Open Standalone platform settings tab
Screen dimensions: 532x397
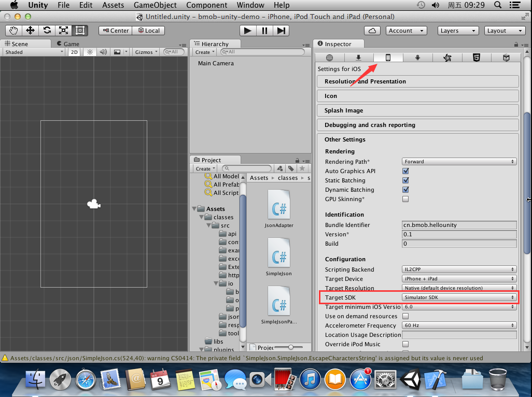click(359, 58)
